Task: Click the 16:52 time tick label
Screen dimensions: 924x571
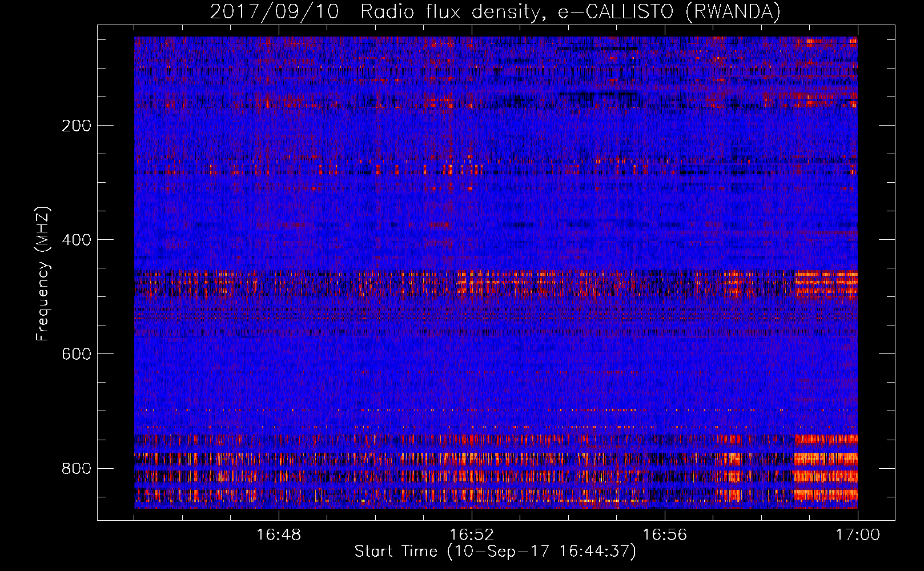Action: coord(472,535)
